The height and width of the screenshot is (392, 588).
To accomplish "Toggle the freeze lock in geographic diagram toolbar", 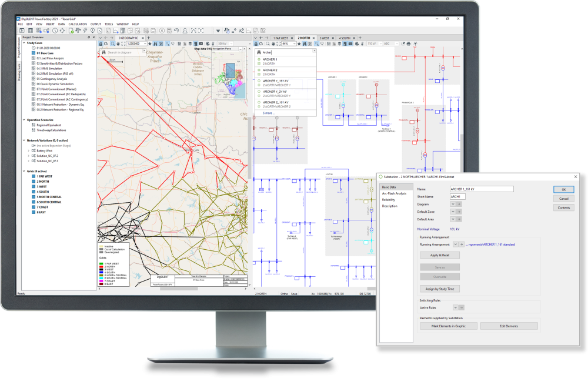I will (101, 44).
